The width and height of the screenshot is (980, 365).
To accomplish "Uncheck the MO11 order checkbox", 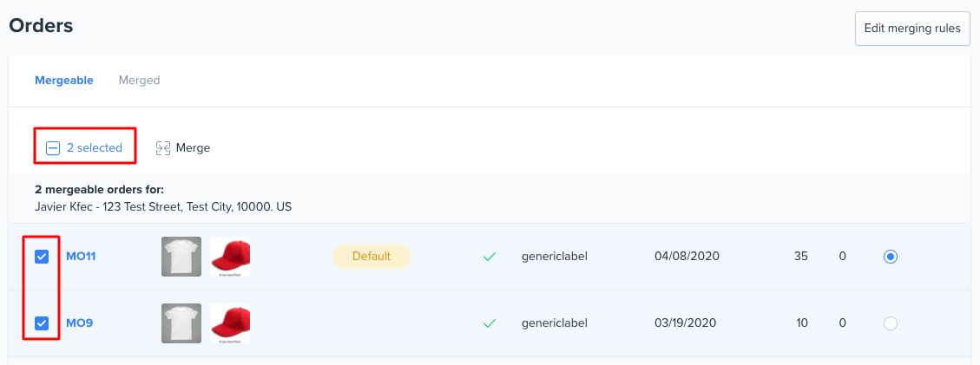I will (42, 257).
